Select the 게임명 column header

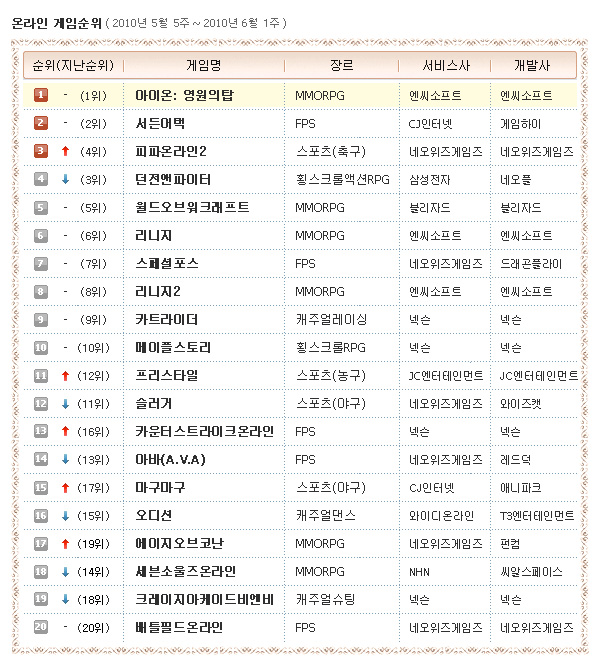click(x=207, y=65)
